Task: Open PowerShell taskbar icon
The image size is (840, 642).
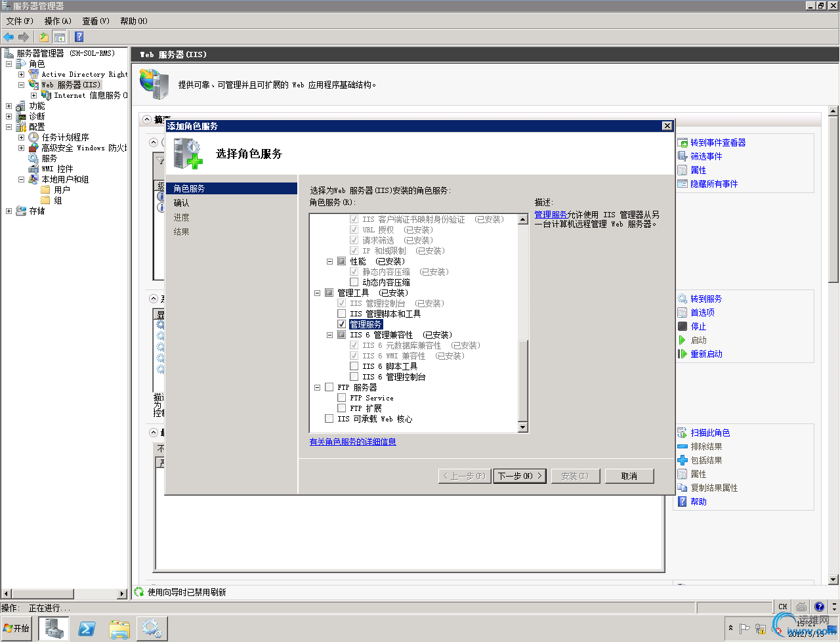Action: (x=87, y=629)
